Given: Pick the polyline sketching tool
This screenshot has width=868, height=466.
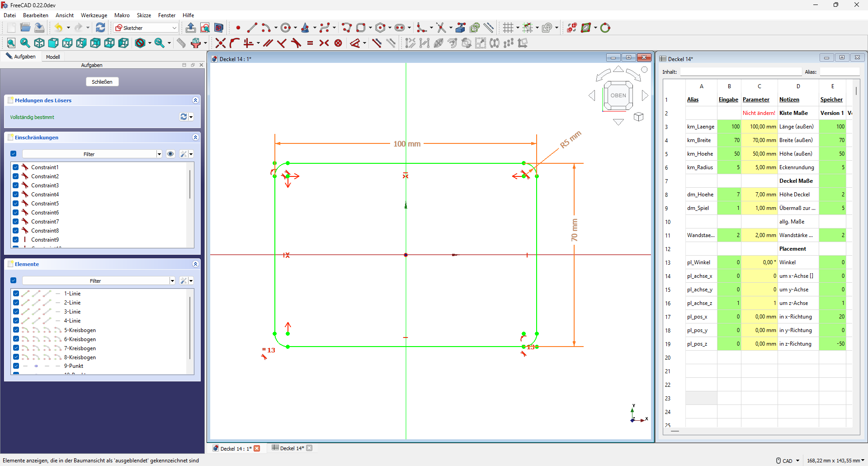Looking at the screenshot, I should point(345,28).
